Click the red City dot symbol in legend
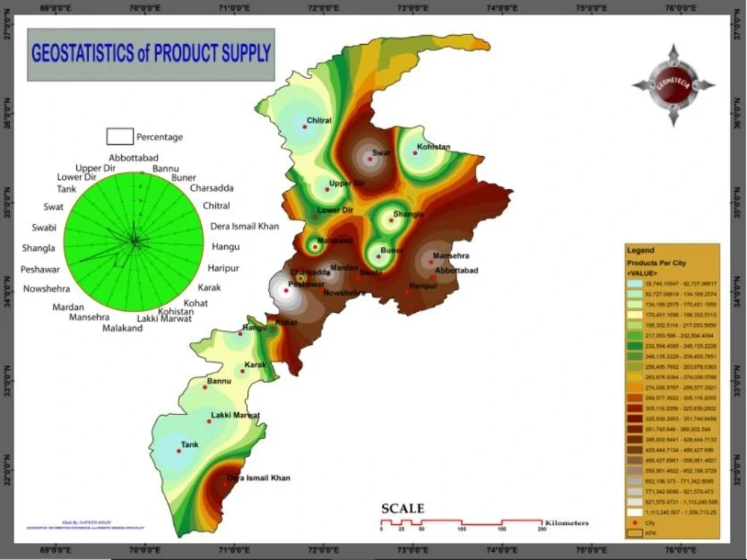 (x=636, y=523)
